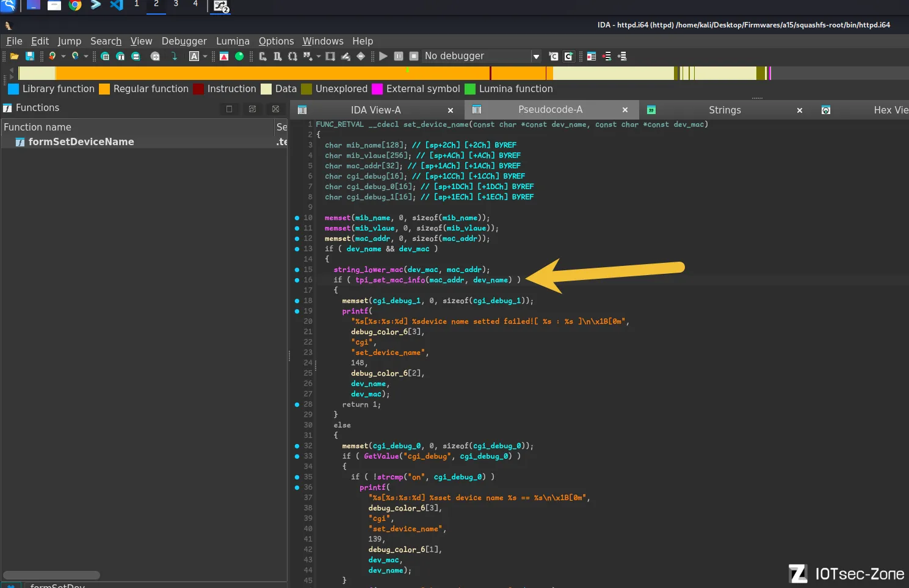
Task: Pause the process with the pause button
Action: (x=399, y=56)
